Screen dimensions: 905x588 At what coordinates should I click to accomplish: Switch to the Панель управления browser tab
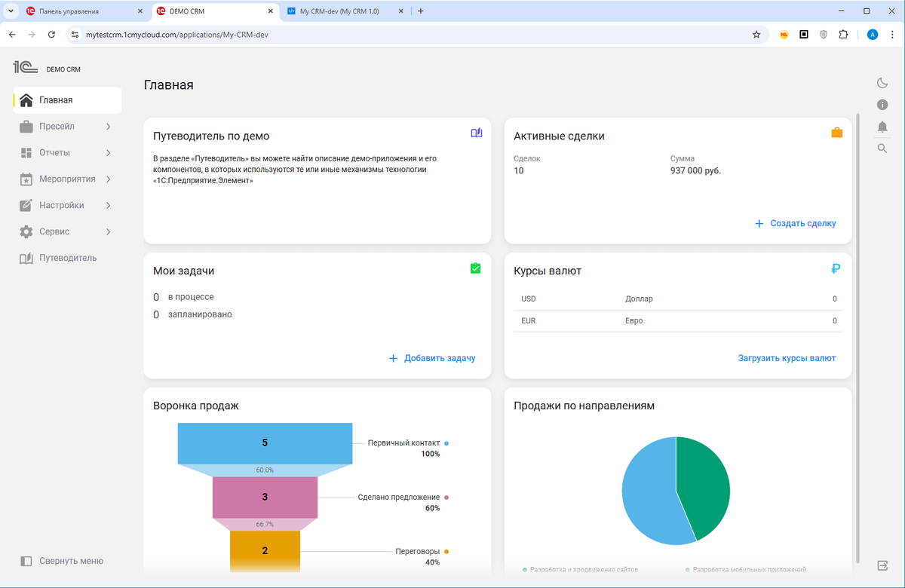tap(84, 11)
